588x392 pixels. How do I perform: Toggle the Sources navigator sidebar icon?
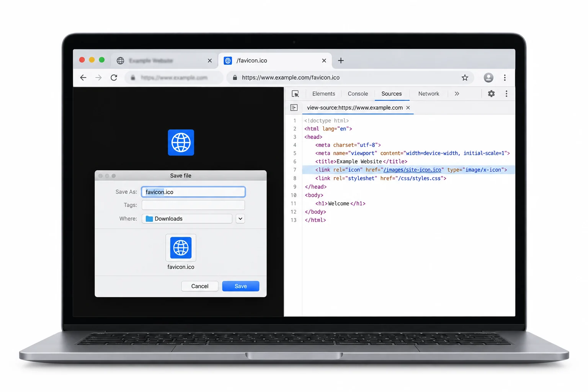point(294,108)
